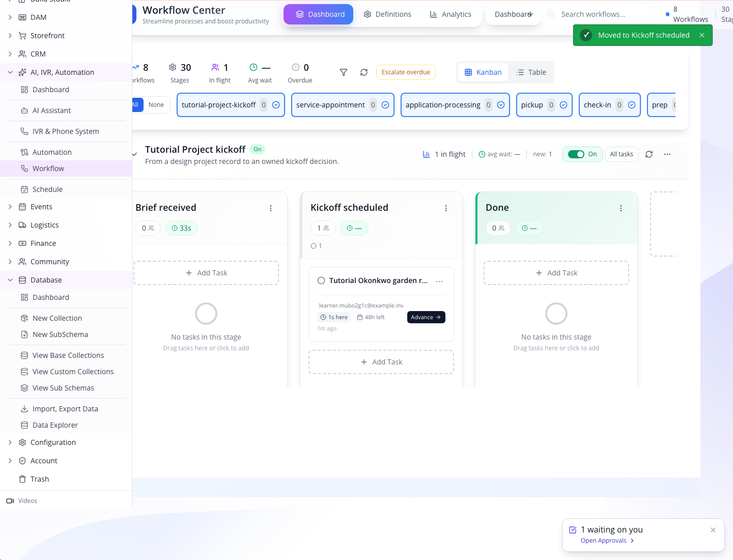Screen dimensions: 733x560
Task: Open the Dashboard dropdown near search
Action: point(514,14)
